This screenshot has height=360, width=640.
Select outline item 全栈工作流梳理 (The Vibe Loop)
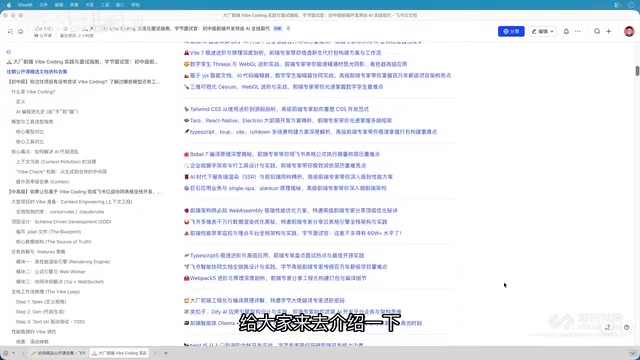(x=46, y=292)
